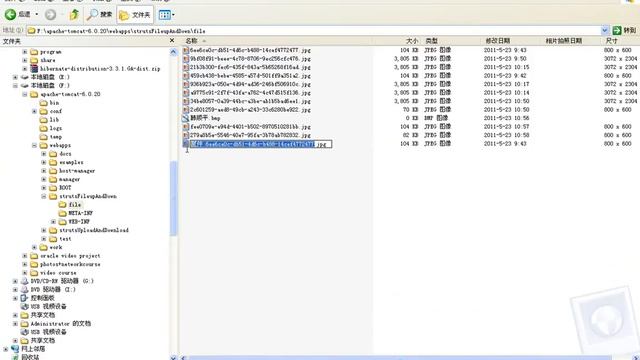Image resolution: width=640 pixels, height=360 pixels.
Task: Expand the examples folder node
Action: [x=44, y=162]
